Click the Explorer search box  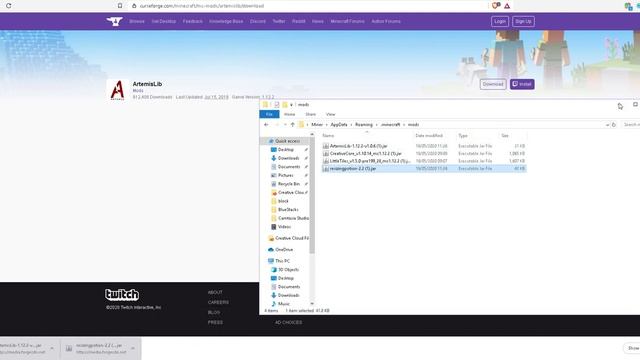631,124
